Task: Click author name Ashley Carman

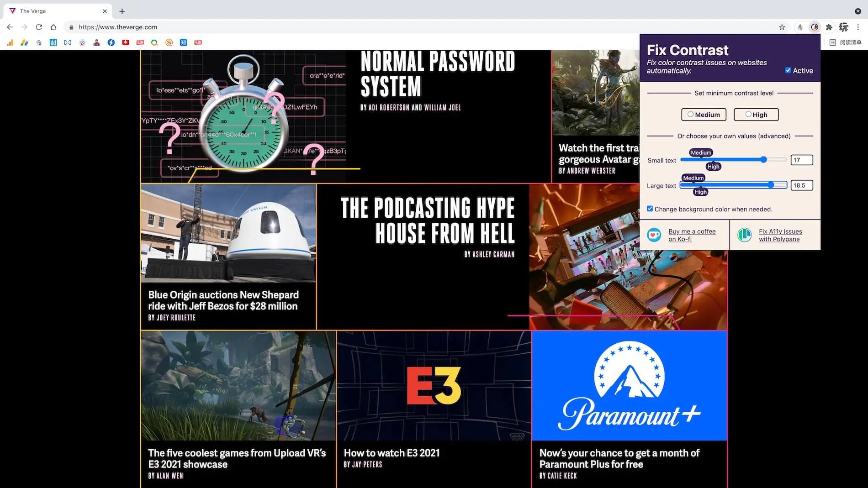Action: (x=494, y=254)
